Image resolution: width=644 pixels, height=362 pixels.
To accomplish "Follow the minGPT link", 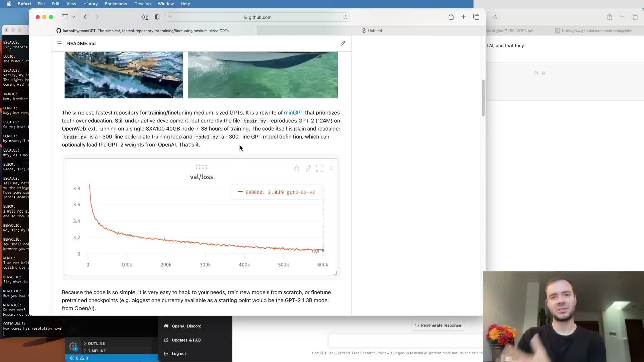I will [293, 113].
